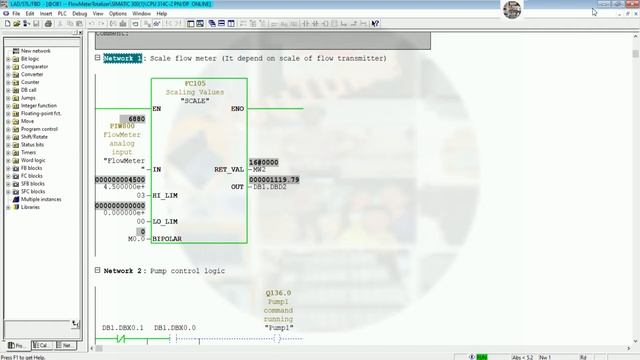640x360 pixels.
Task: Open the View menu
Action: 98,13
